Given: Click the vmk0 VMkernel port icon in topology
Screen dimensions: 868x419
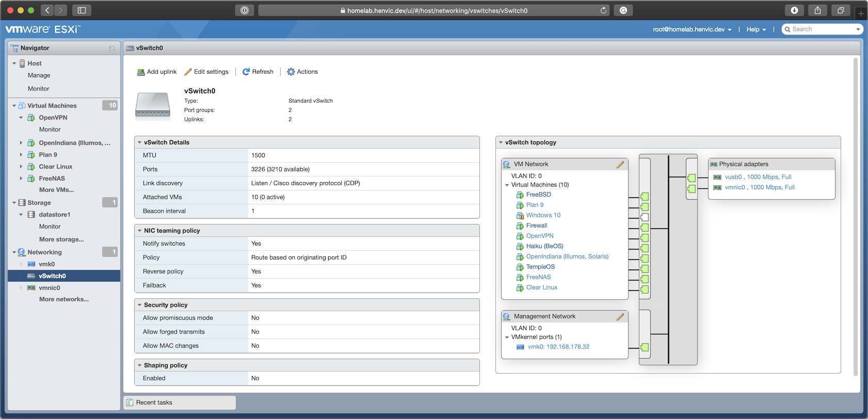Looking at the screenshot, I should 520,347.
